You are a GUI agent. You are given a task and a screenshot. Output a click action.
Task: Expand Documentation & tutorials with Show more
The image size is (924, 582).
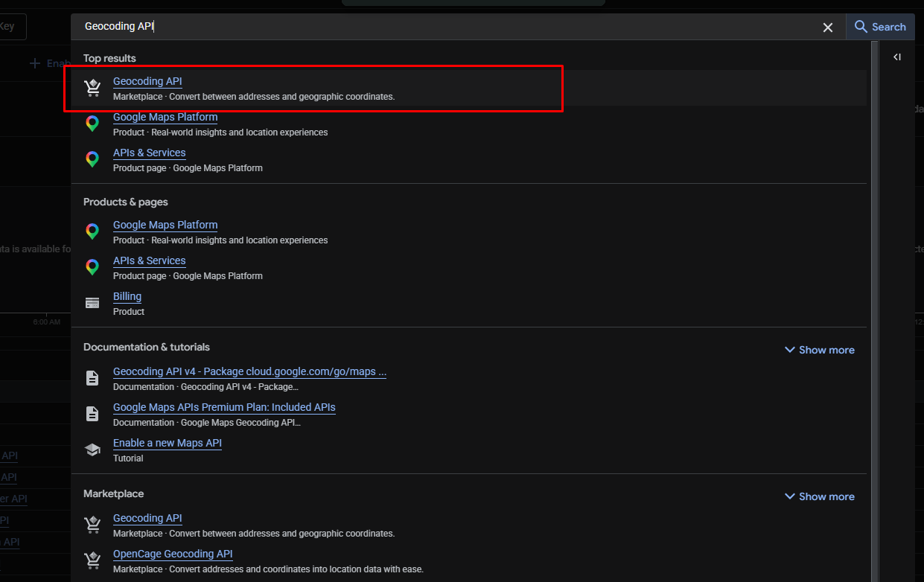(819, 350)
